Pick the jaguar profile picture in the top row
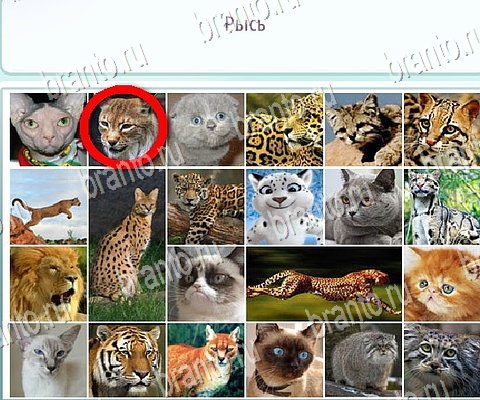480x400 pixels. click(x=285, y=129)
